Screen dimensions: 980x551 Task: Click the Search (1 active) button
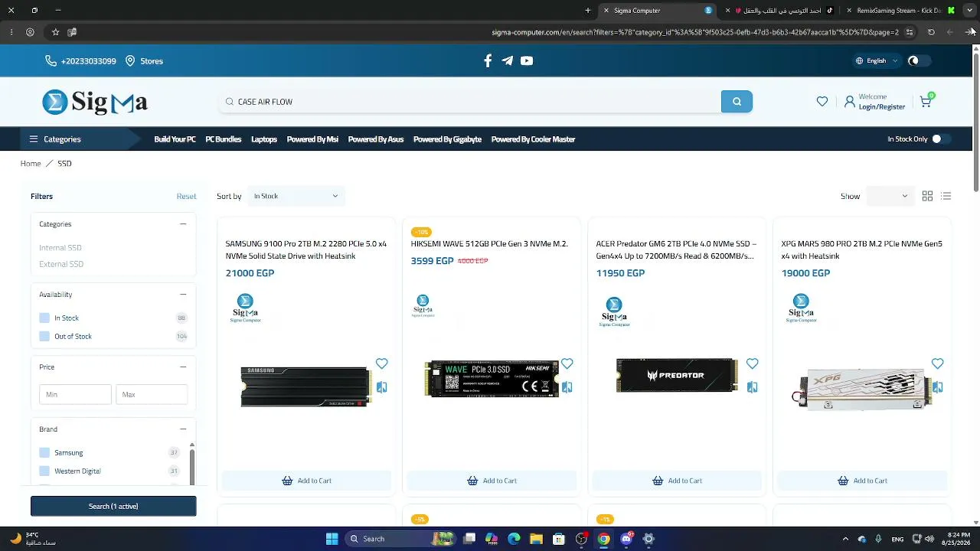click(x=113, y=506)
